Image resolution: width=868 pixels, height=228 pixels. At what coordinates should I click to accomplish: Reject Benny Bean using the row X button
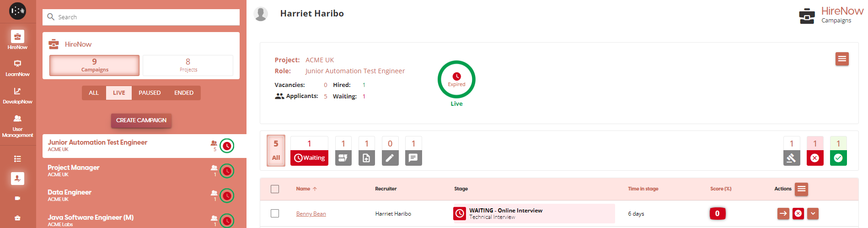(798, 213)
